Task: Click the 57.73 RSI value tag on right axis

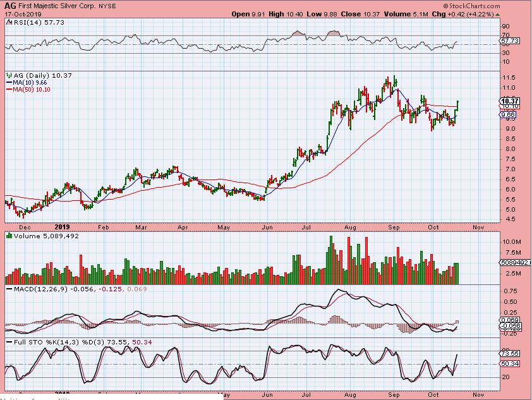Action: 510,40
